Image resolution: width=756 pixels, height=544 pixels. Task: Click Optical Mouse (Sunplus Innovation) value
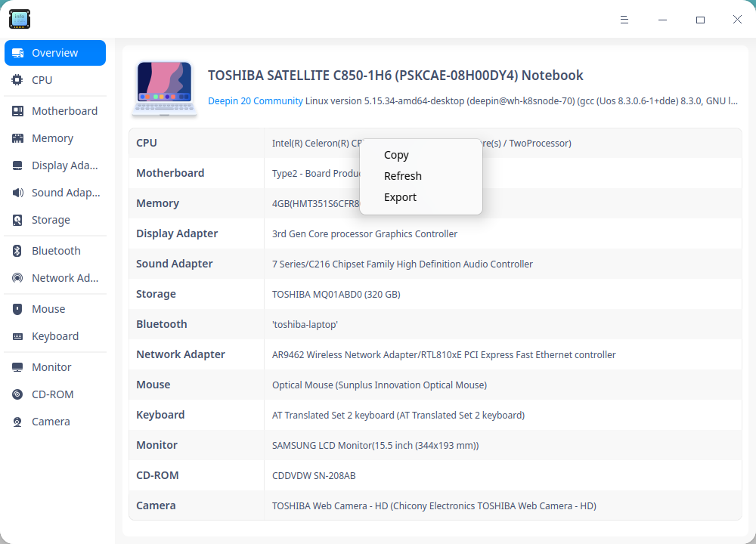[380, 385]
